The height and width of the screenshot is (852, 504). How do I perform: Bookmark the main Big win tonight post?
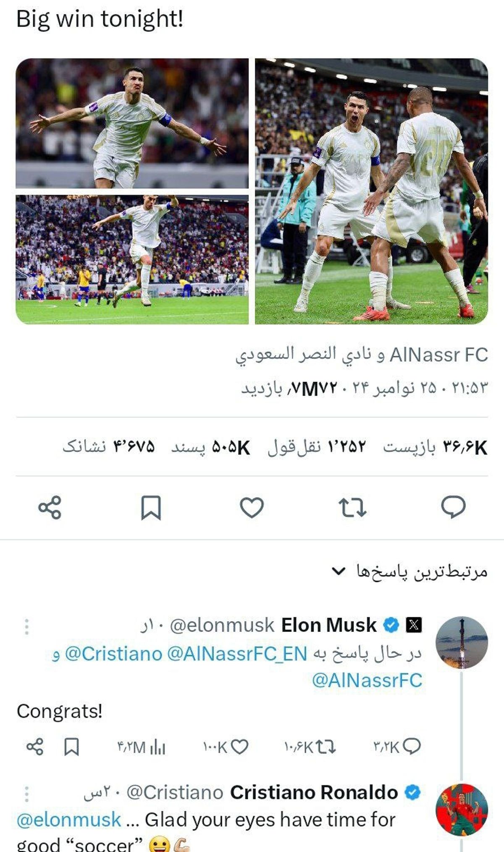pyautogui.click(x=151, y=508)
